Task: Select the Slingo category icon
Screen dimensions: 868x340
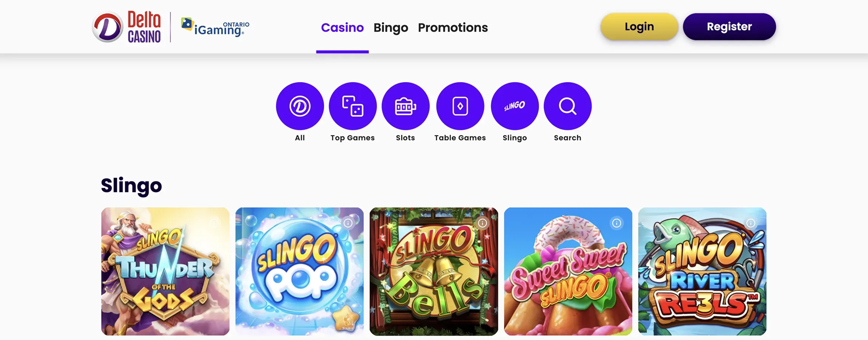Action: 515,106
